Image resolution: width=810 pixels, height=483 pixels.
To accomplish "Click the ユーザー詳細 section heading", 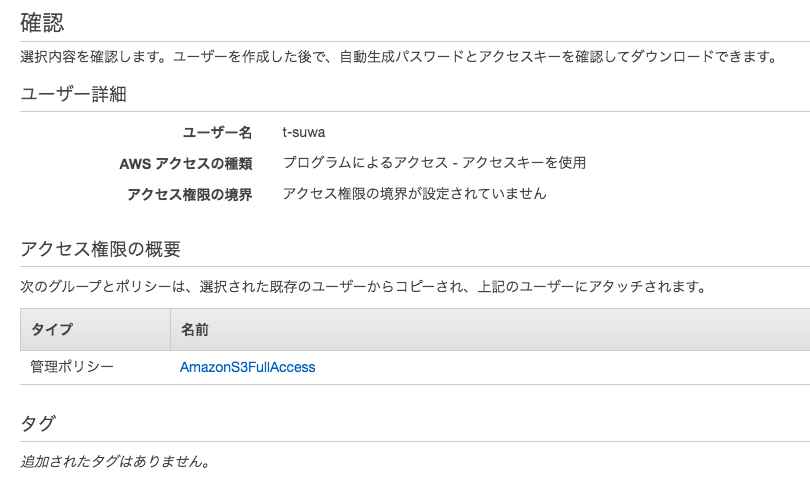I will click(x=73, y=95).
